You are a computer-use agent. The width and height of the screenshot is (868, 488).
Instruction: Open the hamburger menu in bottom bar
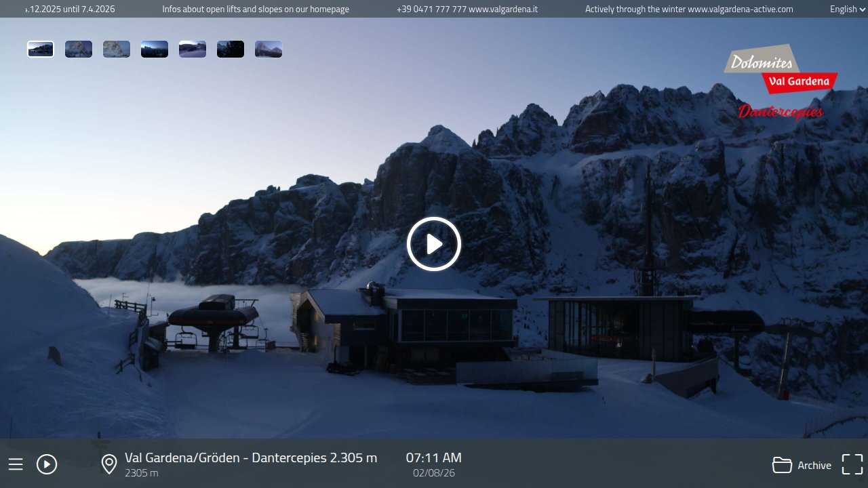tap(16, 464)
